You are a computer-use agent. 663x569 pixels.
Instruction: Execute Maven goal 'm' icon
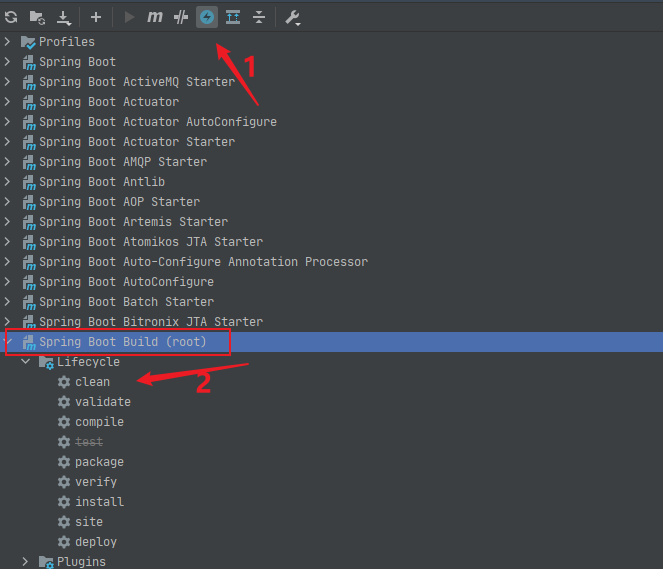(x=155, y=17)
